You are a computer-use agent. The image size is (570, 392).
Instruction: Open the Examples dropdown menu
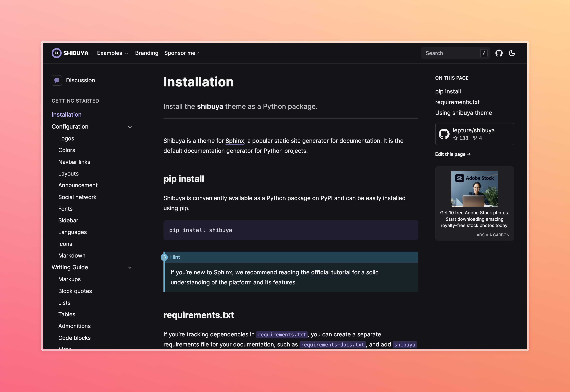coord(113,53)
